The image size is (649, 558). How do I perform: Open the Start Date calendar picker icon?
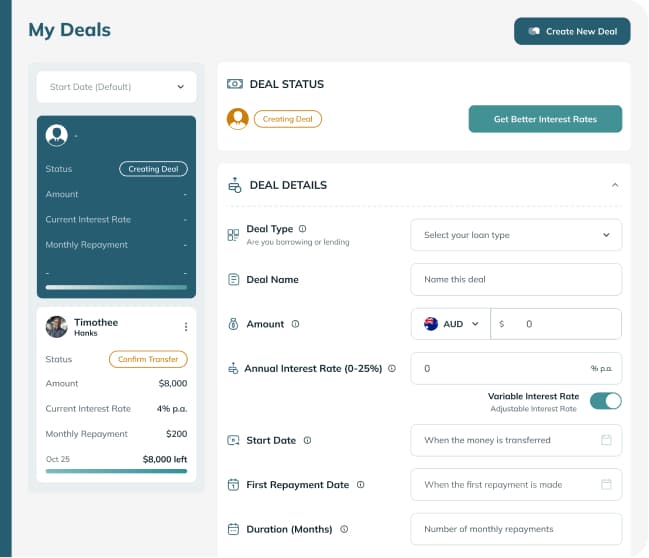click(606, 440)
